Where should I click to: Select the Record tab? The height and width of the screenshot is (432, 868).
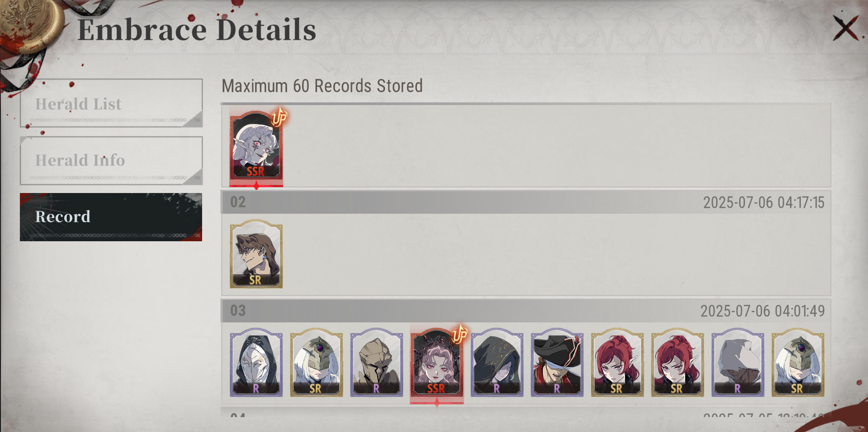[x=111, y=217]
